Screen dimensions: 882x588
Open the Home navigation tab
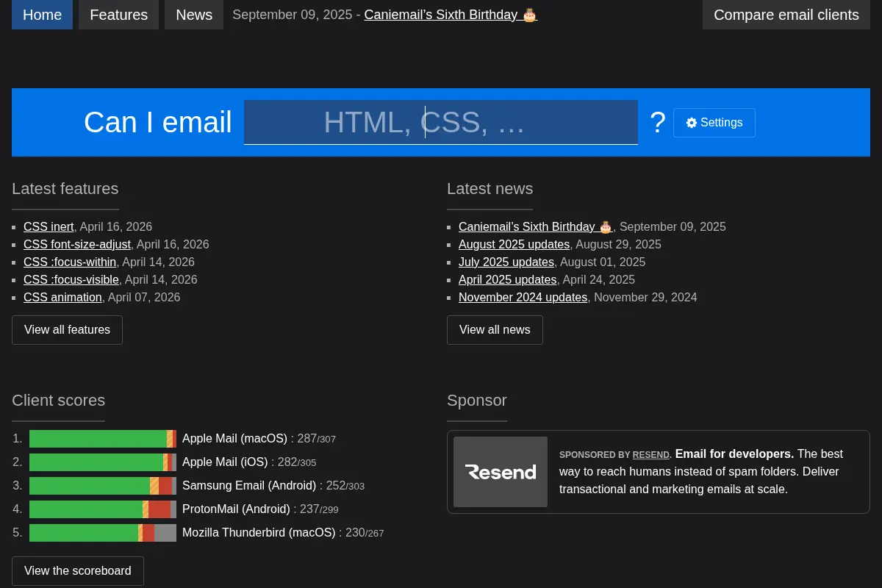42,15
